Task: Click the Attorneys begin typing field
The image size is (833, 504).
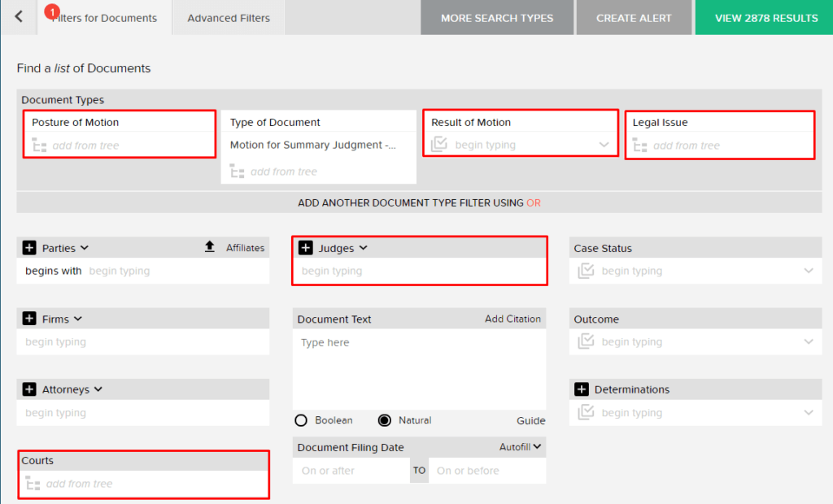Action: 143,413
